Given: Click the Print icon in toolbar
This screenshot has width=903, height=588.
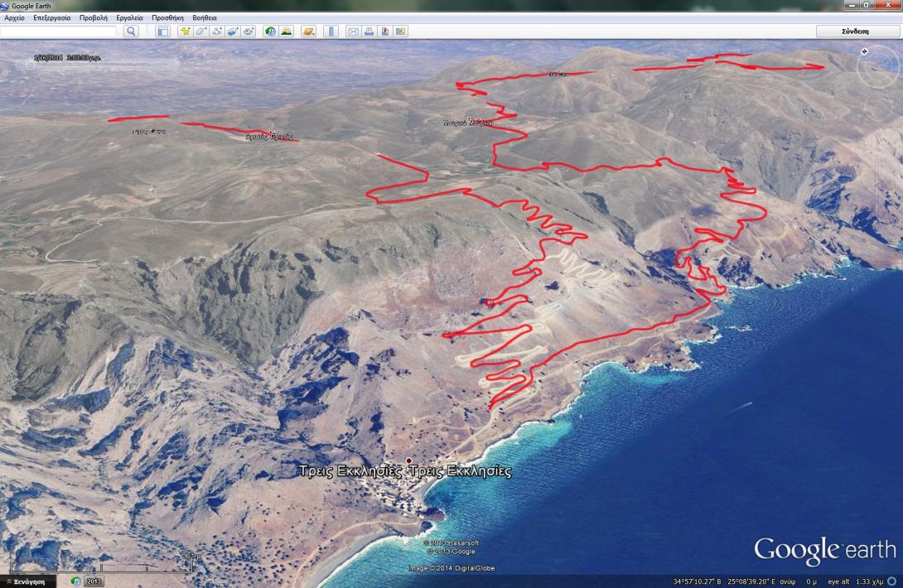Looking at the screenshot, I should coord(369,31).
